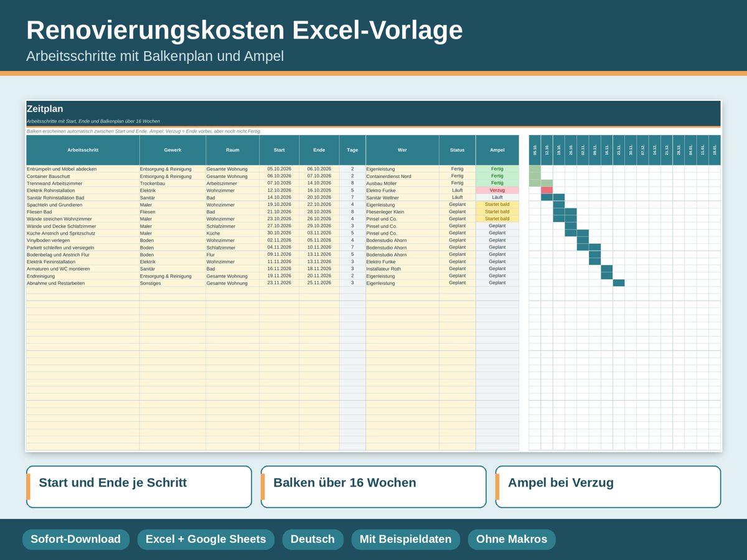Viewport: 747px width, 560px height.
Task: Click the 'Abnahme und Restarbeiten' cell
Action: (x=83, y=282)
